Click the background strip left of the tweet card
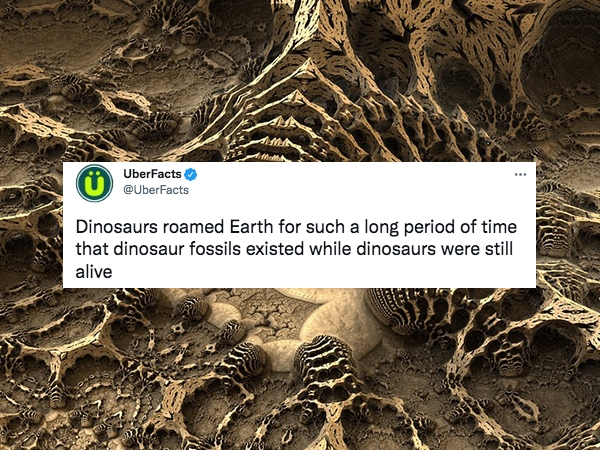600x450 pixels. point(30,225)
